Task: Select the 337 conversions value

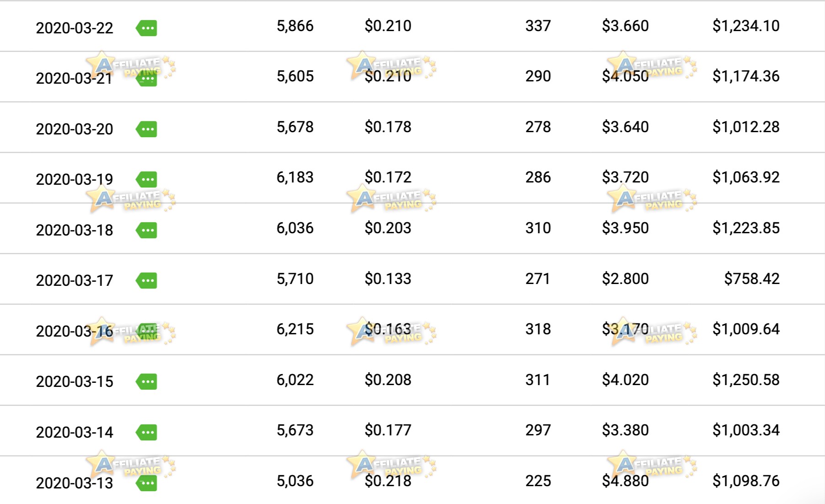Action: pos(538,26)
